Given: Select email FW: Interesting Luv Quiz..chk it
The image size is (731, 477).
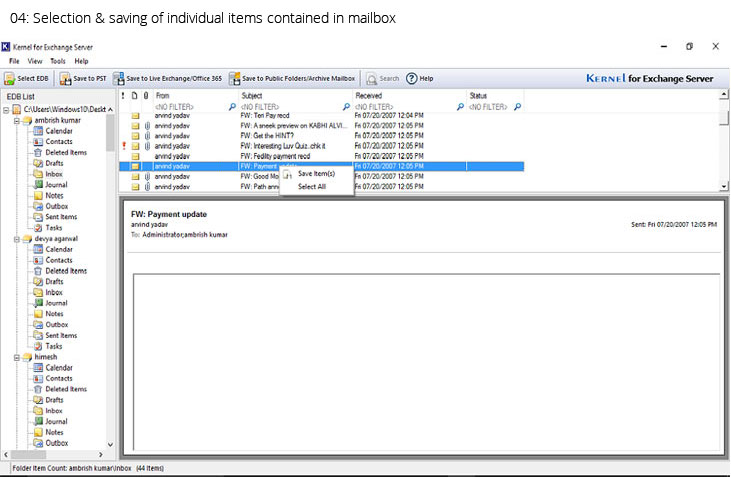Looking at the screenshot, I should pyautogui.click(x=321, y=146).
